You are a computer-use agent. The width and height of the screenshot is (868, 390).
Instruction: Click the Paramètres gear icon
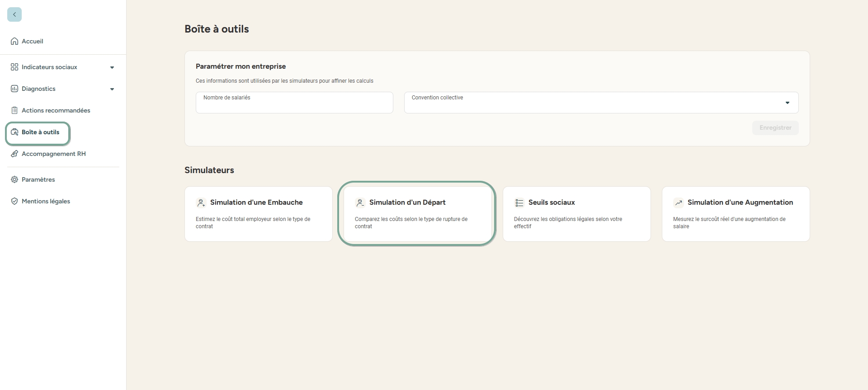point(14,179)
